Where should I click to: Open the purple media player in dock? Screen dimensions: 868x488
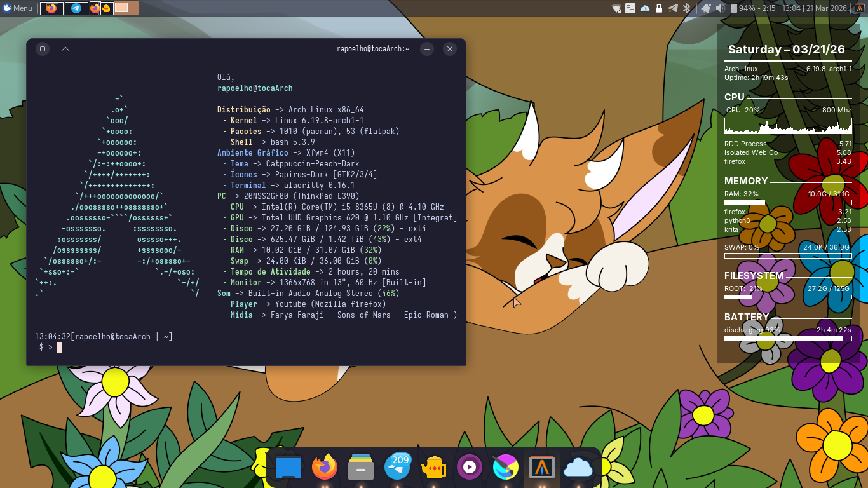(470, 468)
